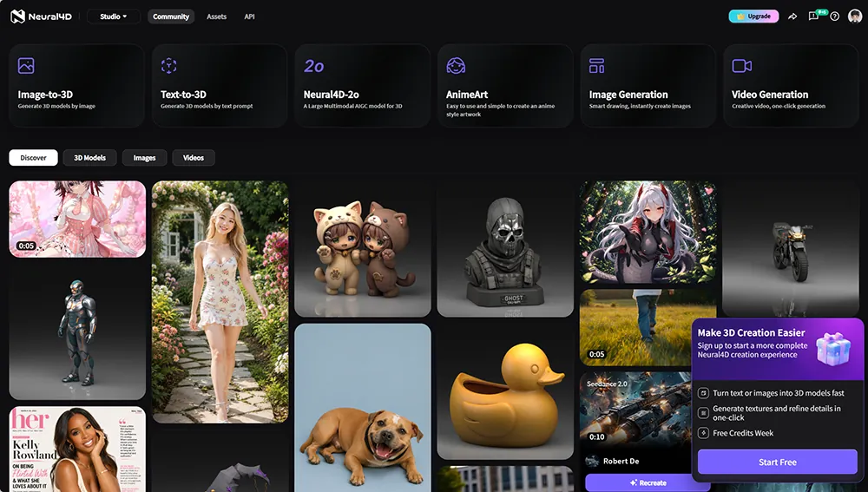The width and height of the screenshot is (868, 492).
Task: Open the Text-to-3D card title
Action: coord(183,95)
